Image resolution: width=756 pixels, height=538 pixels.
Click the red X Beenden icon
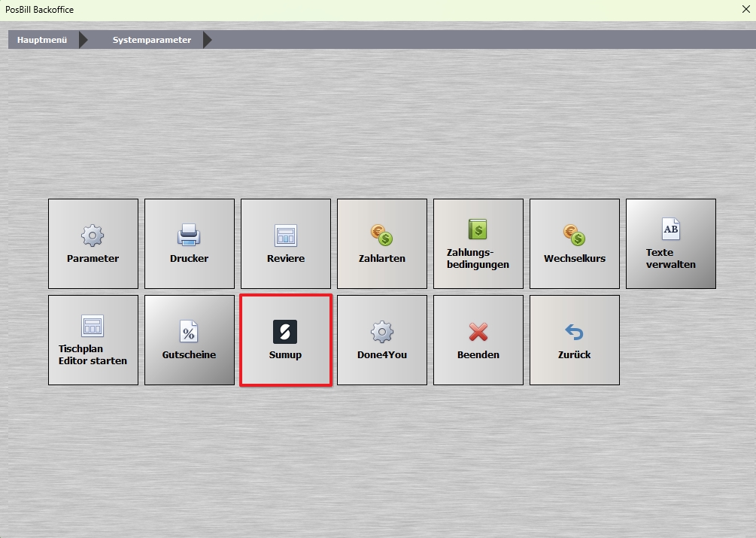pos(478,332)
